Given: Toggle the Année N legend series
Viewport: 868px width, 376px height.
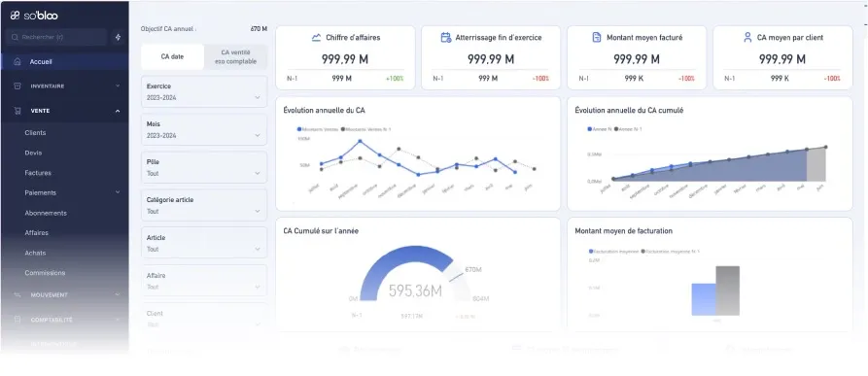Looking at the screenshot, I should click(x=599, y=129).
